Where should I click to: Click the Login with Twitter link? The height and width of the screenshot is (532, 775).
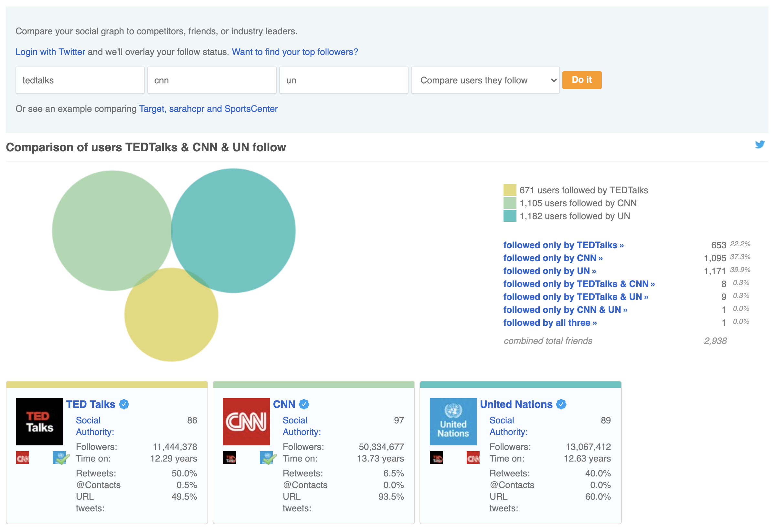pyautogui.click(x=50, y=52)
